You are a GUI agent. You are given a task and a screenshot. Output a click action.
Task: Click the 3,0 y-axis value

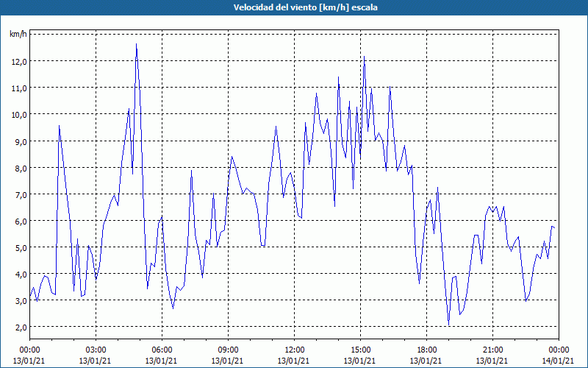coord(21,301)
